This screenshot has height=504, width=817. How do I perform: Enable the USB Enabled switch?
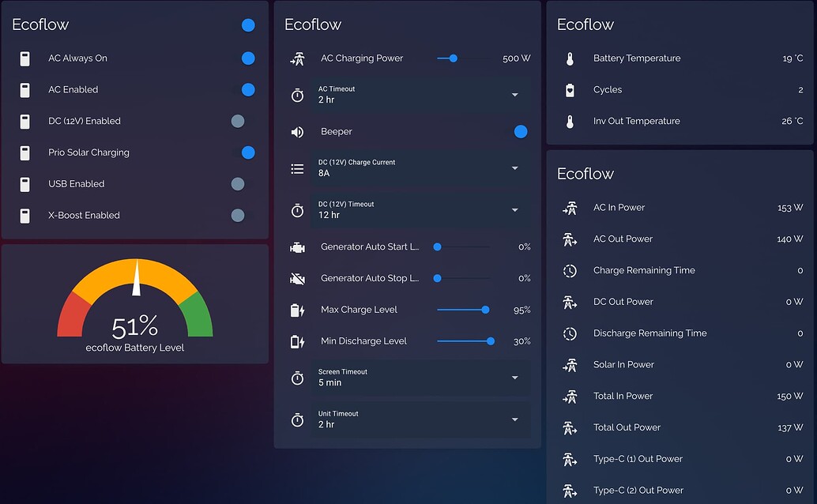243,184
